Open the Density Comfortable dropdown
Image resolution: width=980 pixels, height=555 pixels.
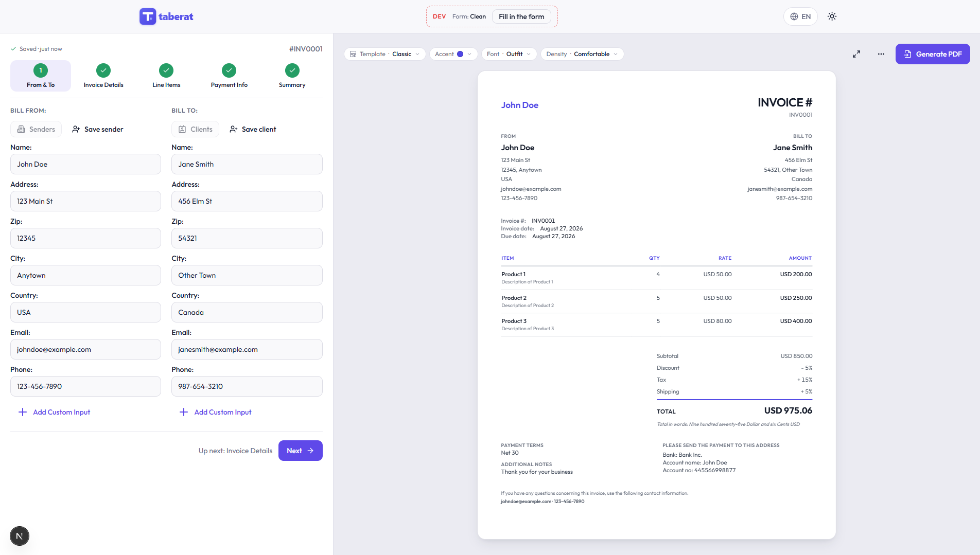coord(582,54)
